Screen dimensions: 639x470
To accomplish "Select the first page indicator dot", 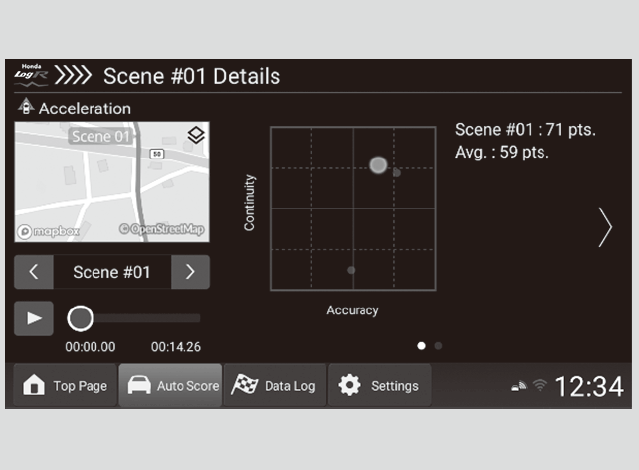I will [421, 345].
